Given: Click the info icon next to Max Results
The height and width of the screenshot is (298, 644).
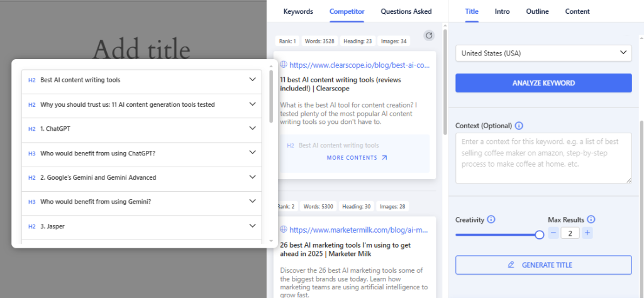Looking at the screenshot, I should [x=591, y=219].
